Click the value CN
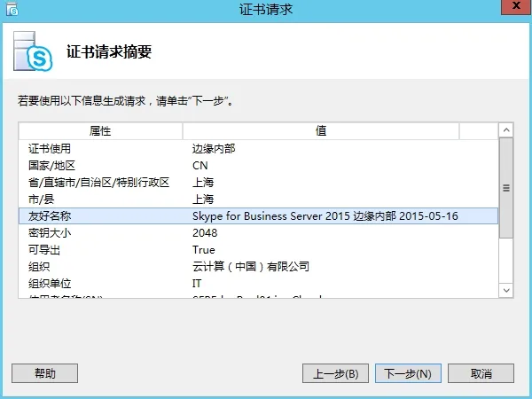This screenshot has height=399, width=532. tap(199, 165)
